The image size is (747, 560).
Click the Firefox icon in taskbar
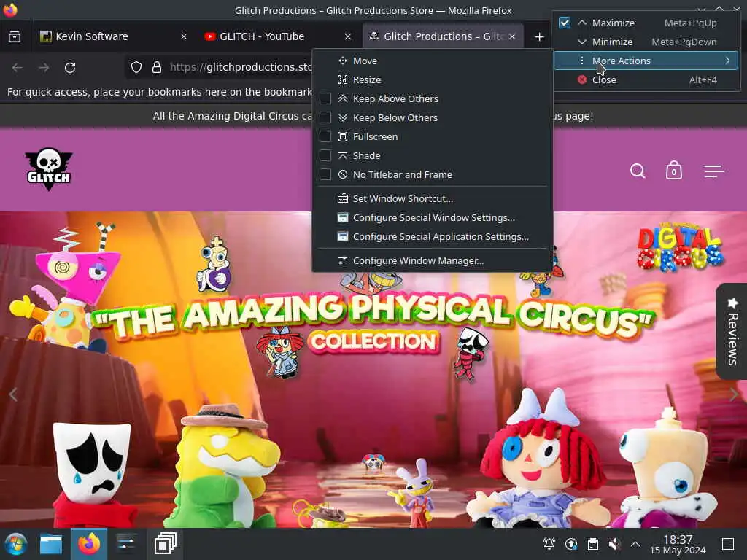point(89,544)
